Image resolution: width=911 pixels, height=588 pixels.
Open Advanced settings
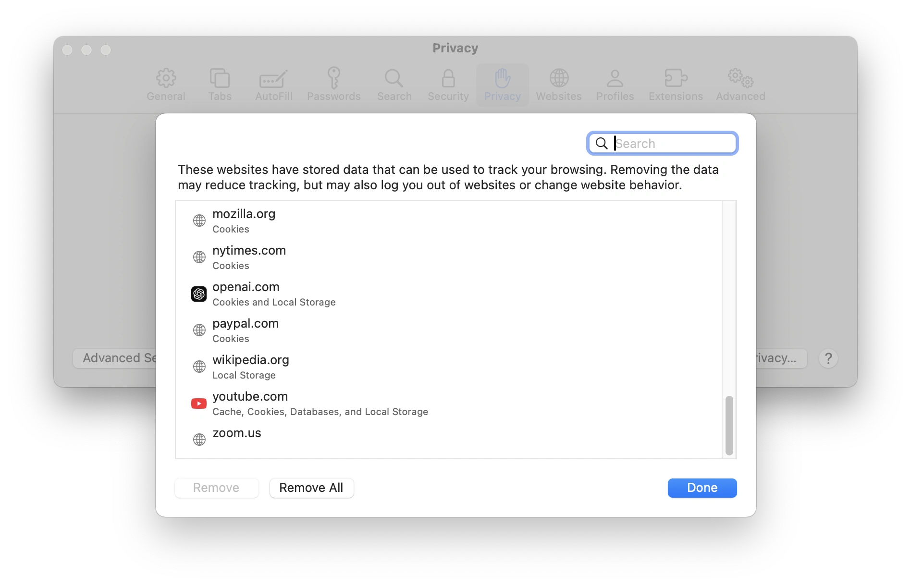(739, 85)
